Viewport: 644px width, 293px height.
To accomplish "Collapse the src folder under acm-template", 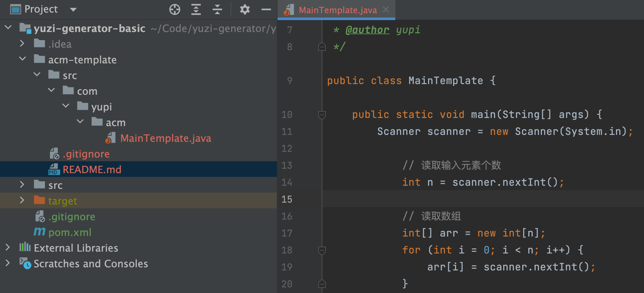I will [37, 74].
